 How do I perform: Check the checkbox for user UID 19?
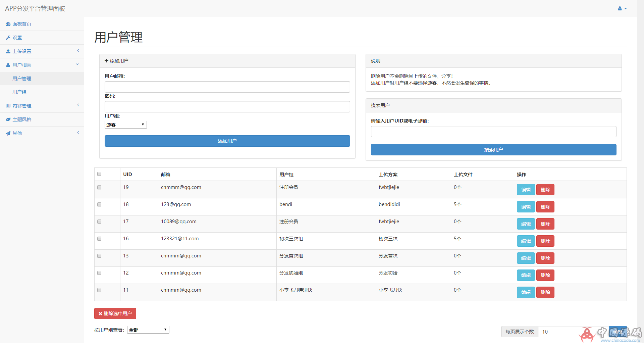[x=99, y=187]
